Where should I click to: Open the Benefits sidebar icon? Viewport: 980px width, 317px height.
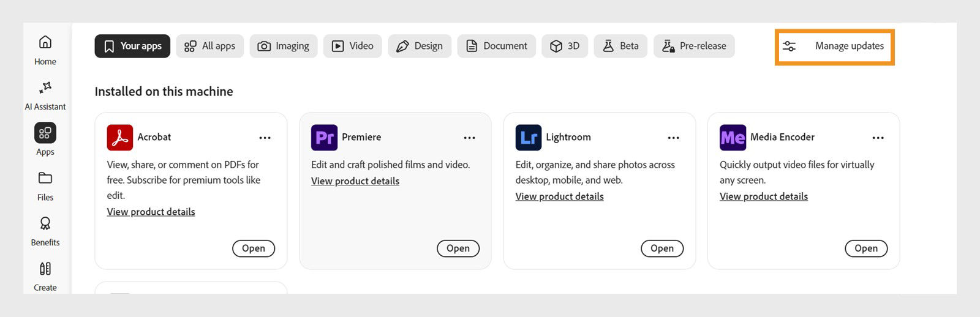pyautogui.click(x=45, y=231)
